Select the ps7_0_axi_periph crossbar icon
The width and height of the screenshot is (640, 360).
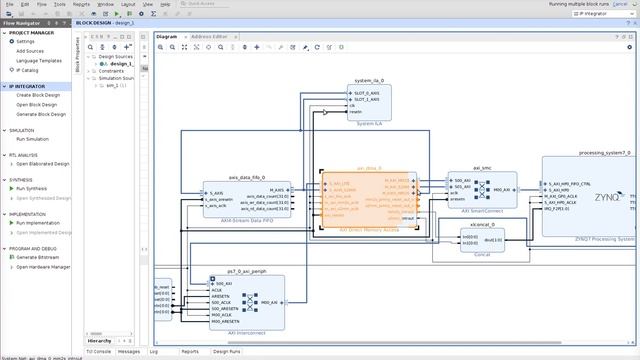click(x=250, y=302)
